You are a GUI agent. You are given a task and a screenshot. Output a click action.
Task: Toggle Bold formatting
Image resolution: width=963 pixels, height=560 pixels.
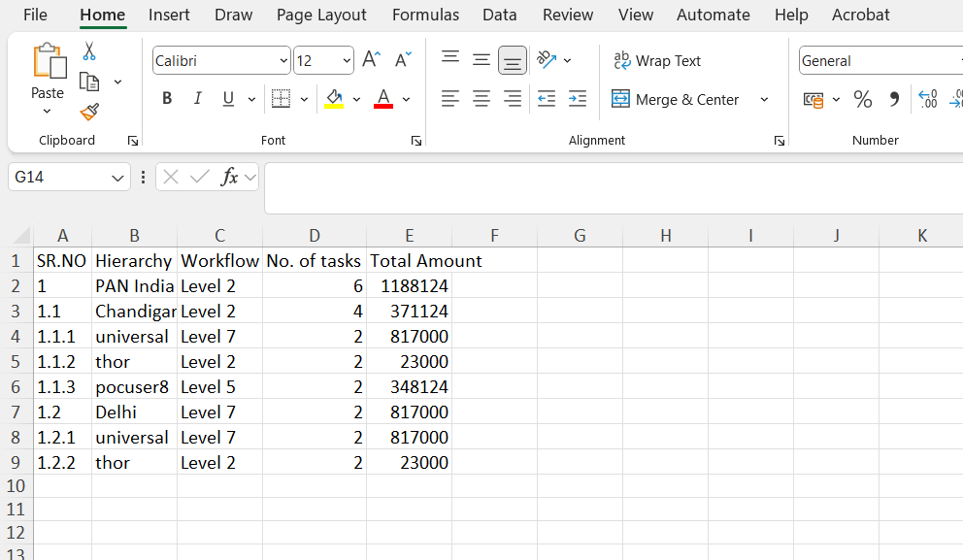pyautogui.click(x=167, y=99)
